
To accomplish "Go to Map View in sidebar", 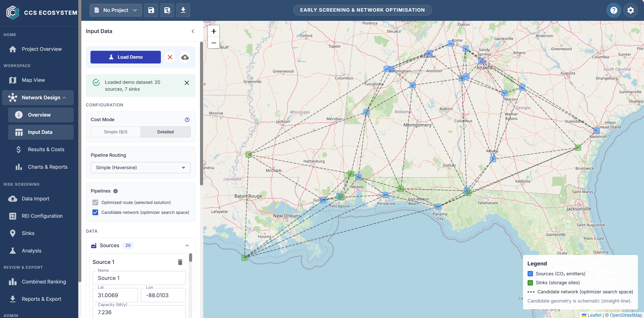I will 33,80.
